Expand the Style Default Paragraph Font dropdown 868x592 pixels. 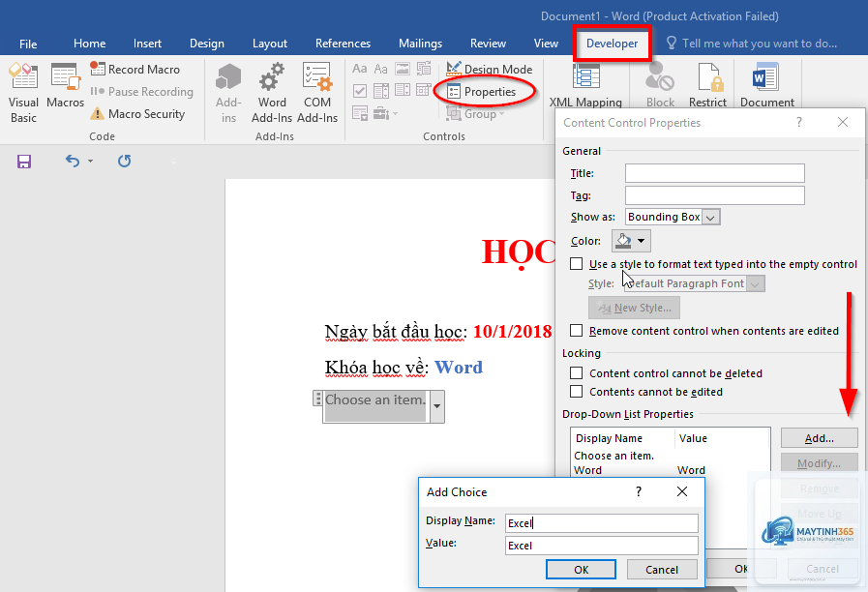coord(756,283)
